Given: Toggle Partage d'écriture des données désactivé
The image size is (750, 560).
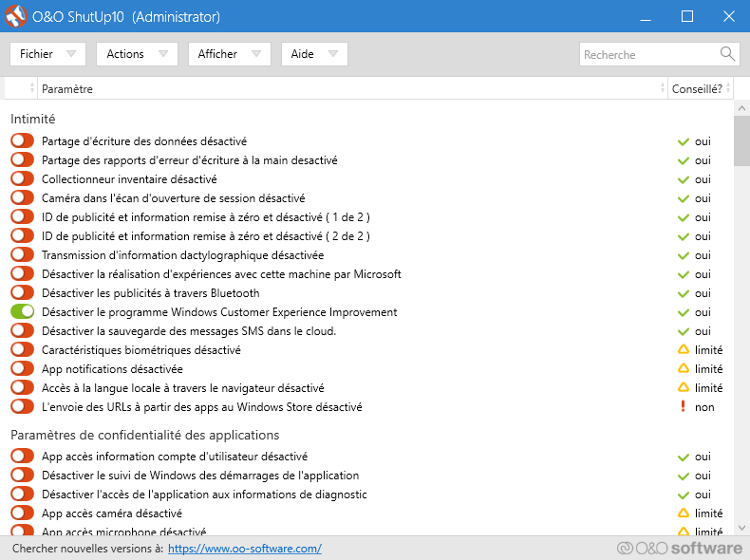Looking at the screenshot, I should click(23, 140).
